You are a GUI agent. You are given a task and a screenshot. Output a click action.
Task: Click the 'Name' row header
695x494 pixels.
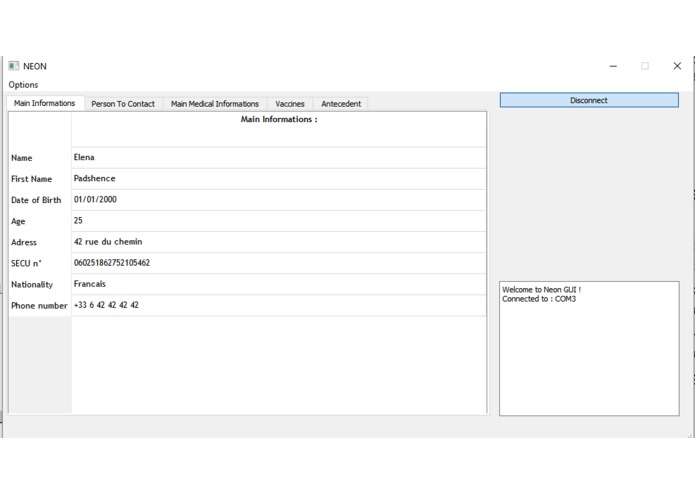click(40, 158)
